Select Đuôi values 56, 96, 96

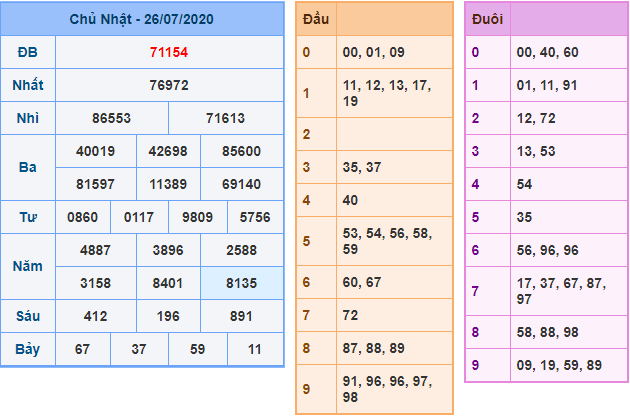coord(548,250)
